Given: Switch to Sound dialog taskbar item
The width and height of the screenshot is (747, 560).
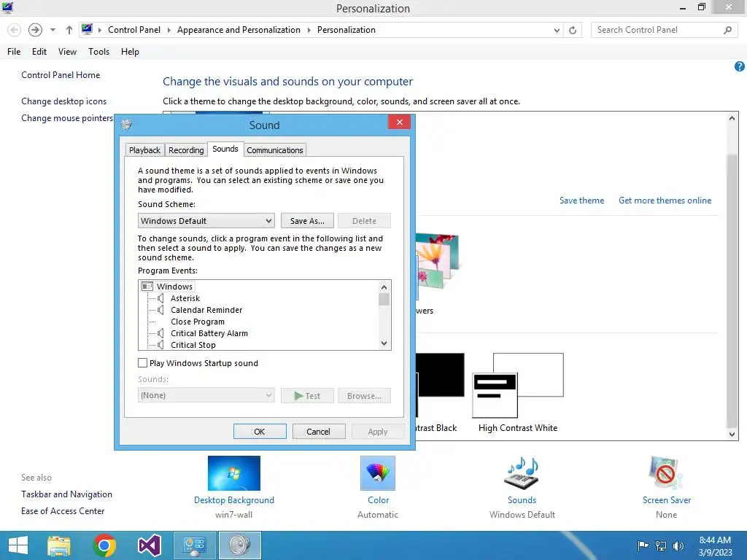Looking at the screenshot, I should click(x=239, y=545).
